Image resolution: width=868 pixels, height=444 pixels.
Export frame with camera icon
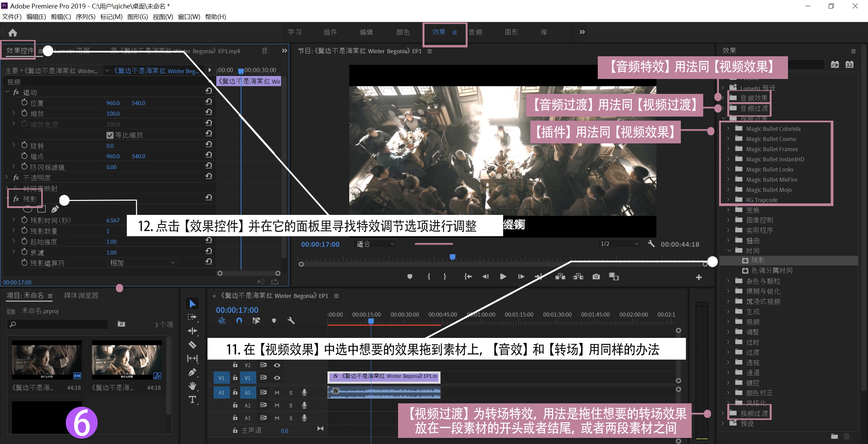tap(596, 277)
